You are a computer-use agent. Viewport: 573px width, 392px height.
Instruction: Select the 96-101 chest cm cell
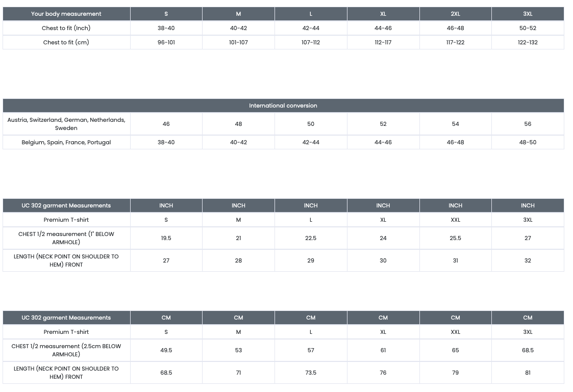pyautogui.click(x=166, y=42)
